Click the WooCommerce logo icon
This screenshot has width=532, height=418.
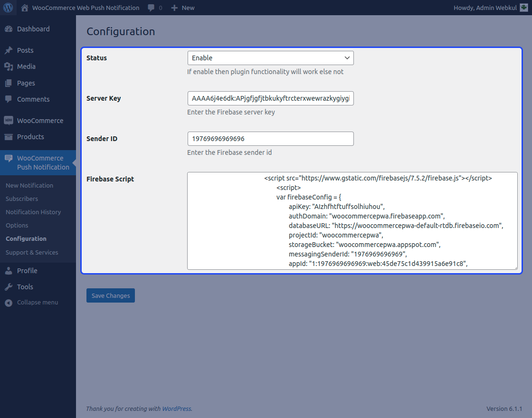[9, 120]
